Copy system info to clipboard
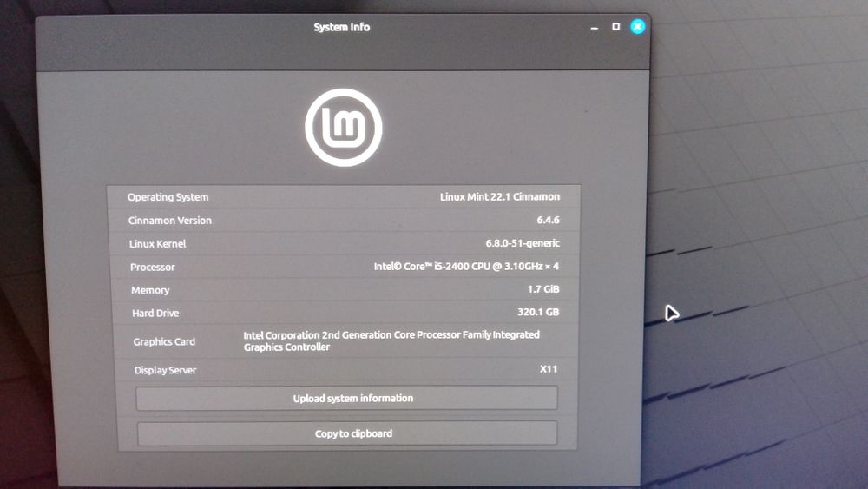 click(348, 433)
